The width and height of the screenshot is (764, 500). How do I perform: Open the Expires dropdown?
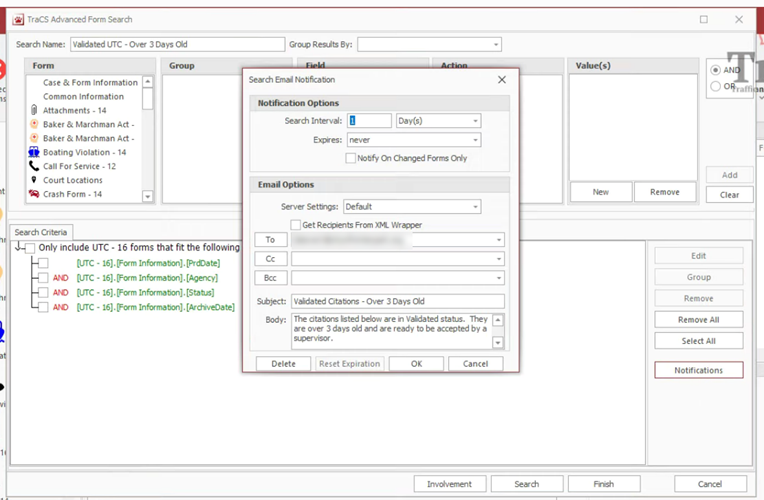pyautogui.click(x=475, y=140)
